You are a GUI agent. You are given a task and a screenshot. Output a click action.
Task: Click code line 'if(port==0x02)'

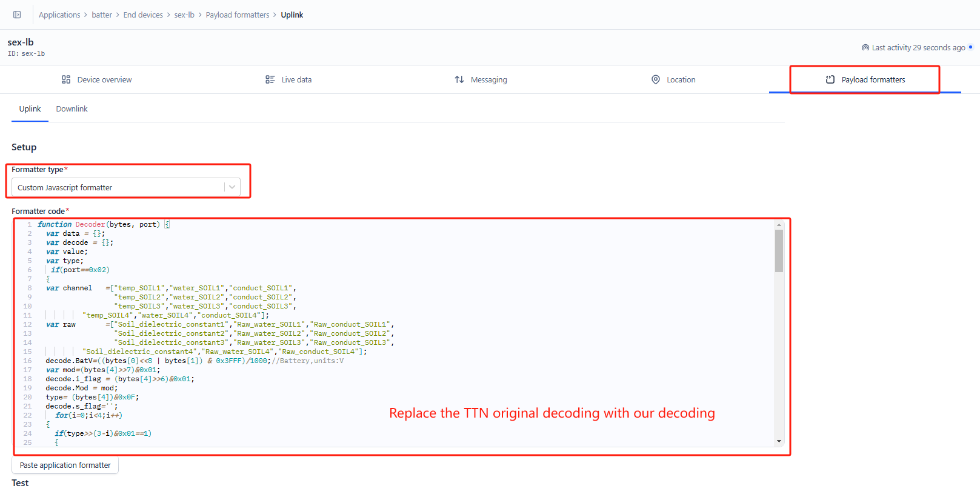[x=80, y=270]
